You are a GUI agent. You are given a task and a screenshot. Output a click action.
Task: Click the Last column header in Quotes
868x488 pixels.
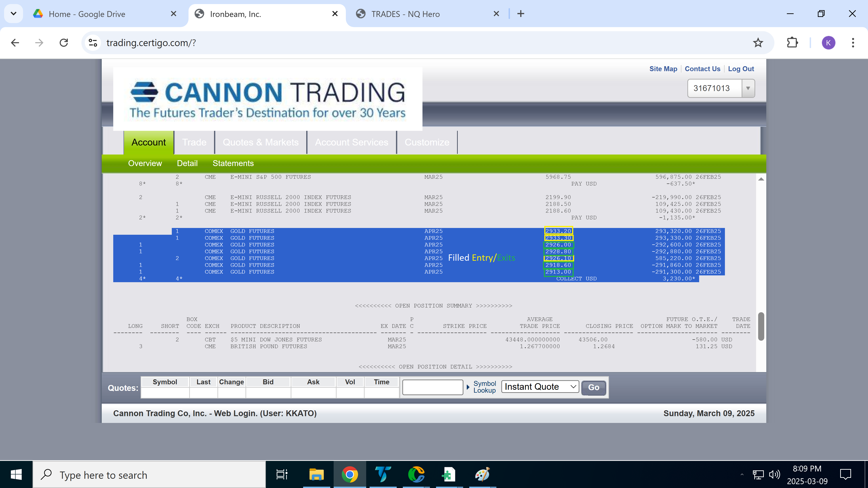coord(203,382)
